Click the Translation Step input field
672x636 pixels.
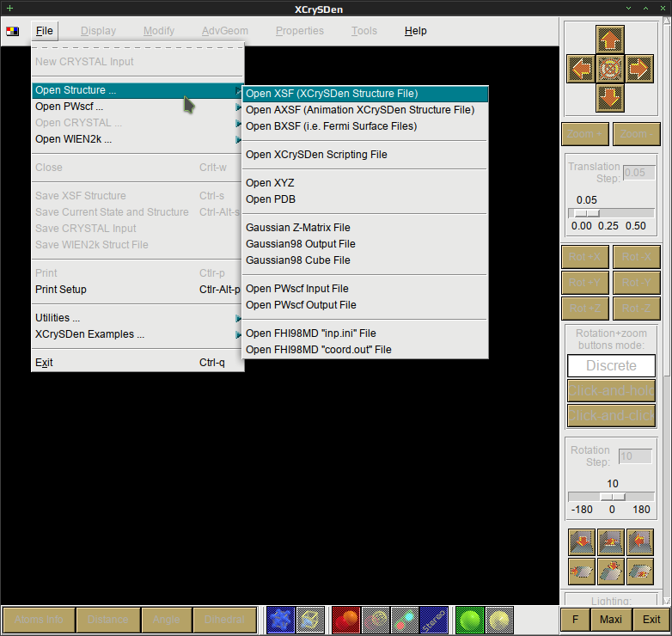click(638, 173)
